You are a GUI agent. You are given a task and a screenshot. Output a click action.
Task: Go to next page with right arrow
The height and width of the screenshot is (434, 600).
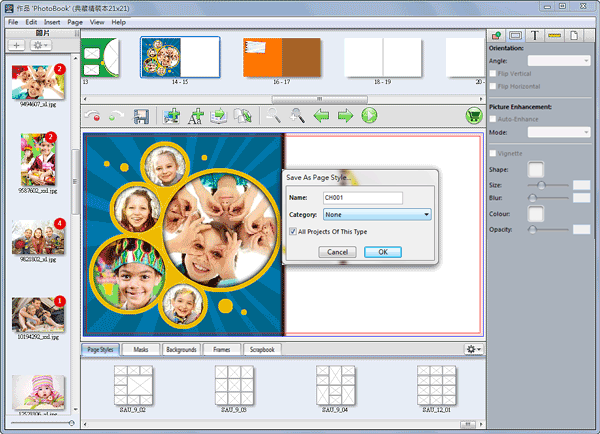click(x=345, y=115)
